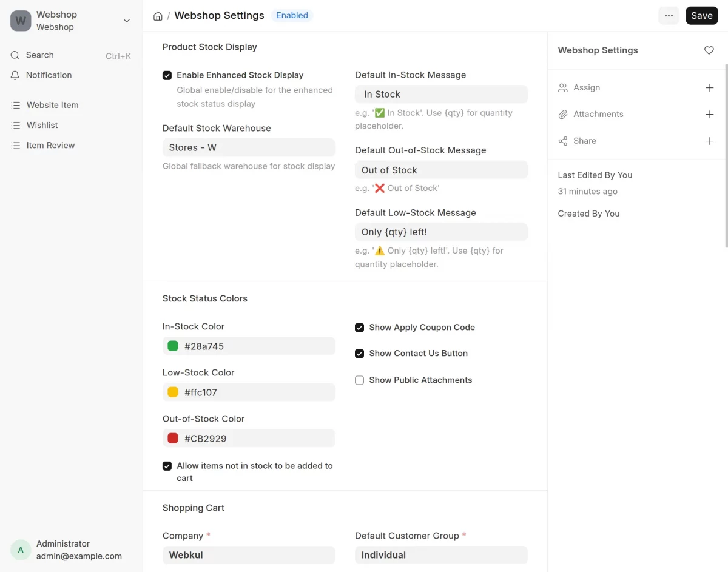
Task: Click the Search magnifier in sidebar
Action: [x=15, y=55]
